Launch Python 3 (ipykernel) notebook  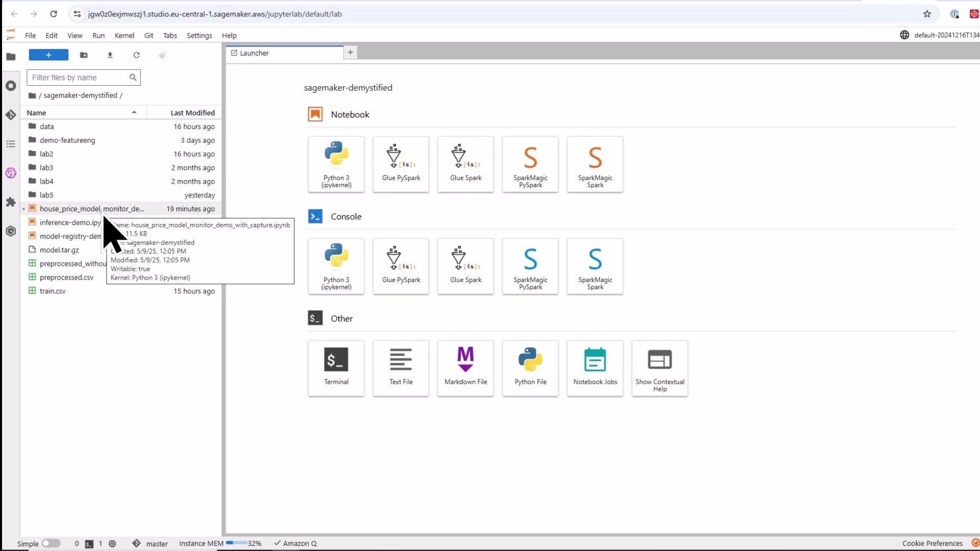click(x=336, y=164)
